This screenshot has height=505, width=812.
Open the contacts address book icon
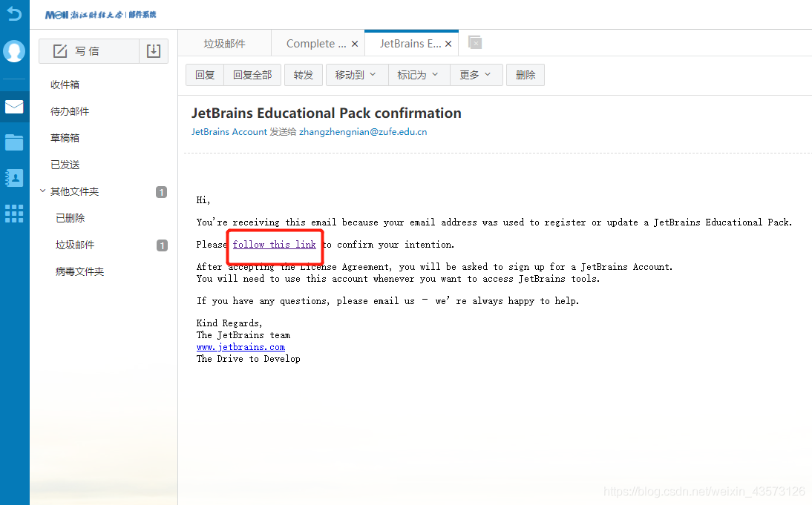coord(14,178)
